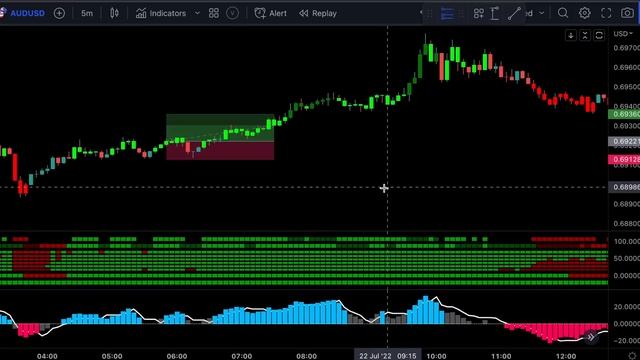640x360 pixels.
Task: Click the 22 Jul '22 09:15 time label
Action: click(387, 356)
